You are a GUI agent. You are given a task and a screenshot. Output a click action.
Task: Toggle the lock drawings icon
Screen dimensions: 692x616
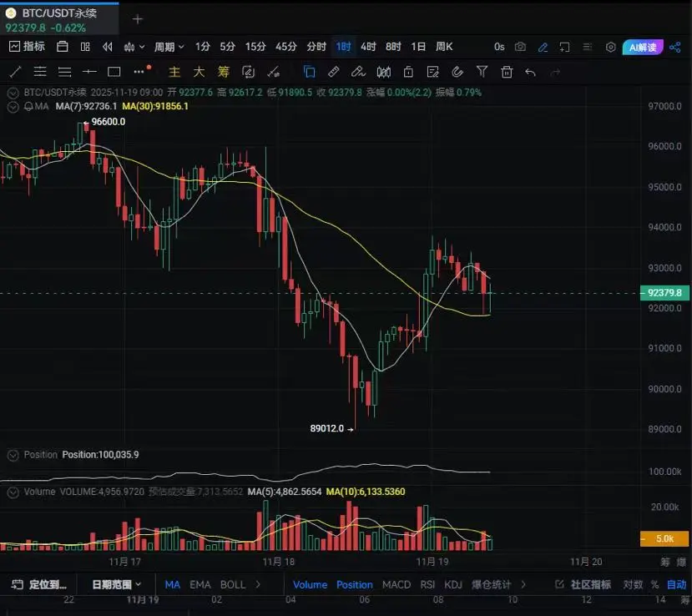click(408, 72)
